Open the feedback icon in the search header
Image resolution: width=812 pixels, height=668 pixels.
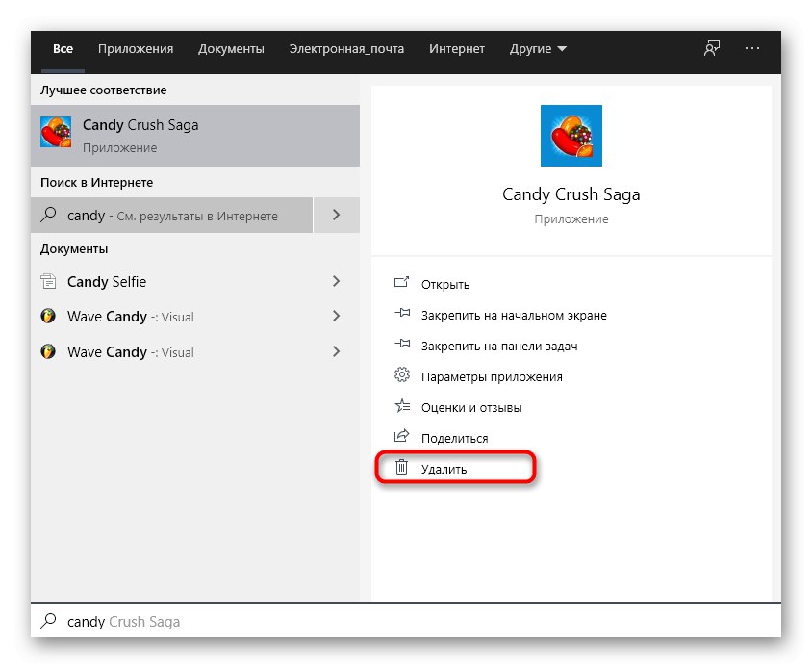coord(712,49)
